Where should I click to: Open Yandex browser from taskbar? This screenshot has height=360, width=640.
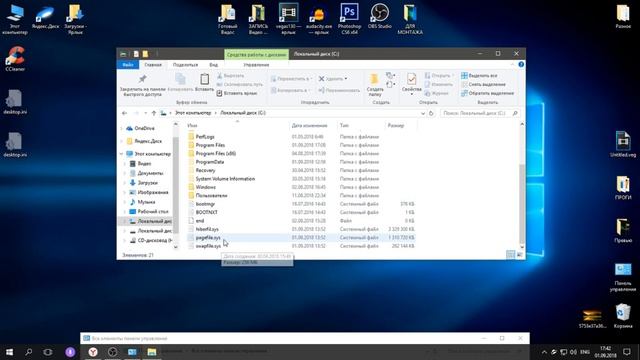click(93, 352)
